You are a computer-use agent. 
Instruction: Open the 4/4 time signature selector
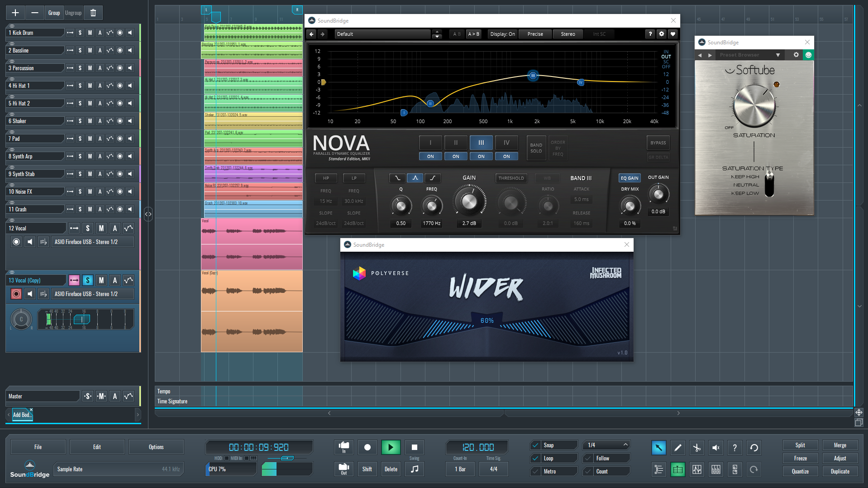coord(494,469)
